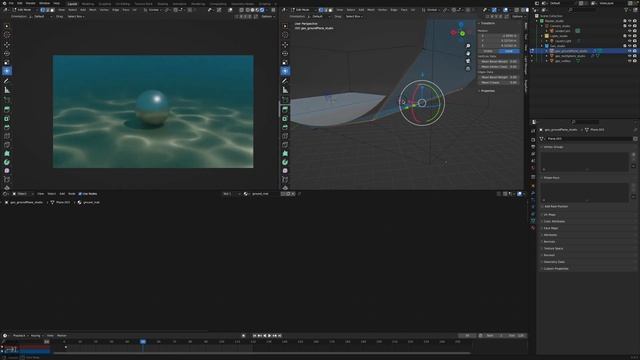Switch to the Shading workspace tab

point(162,4)
